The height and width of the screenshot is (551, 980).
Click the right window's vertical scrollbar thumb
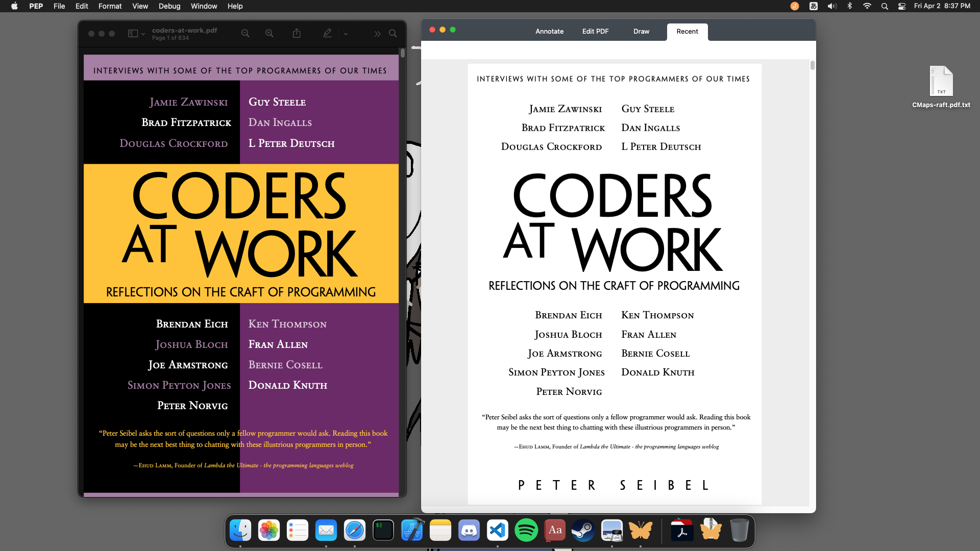812,65
